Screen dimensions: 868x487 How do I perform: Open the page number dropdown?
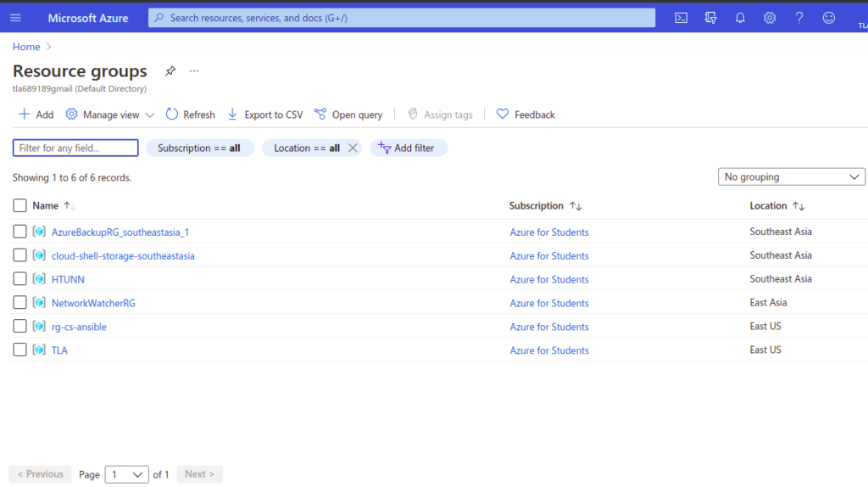[127, 474]
